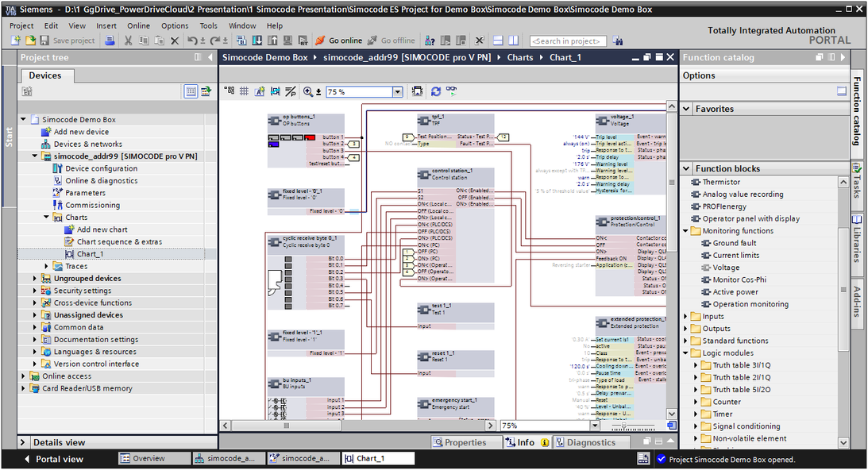Viewport: 868px width, 470px height.
Task: Click the Download to device toolbar icon
Action: (256, 40)
